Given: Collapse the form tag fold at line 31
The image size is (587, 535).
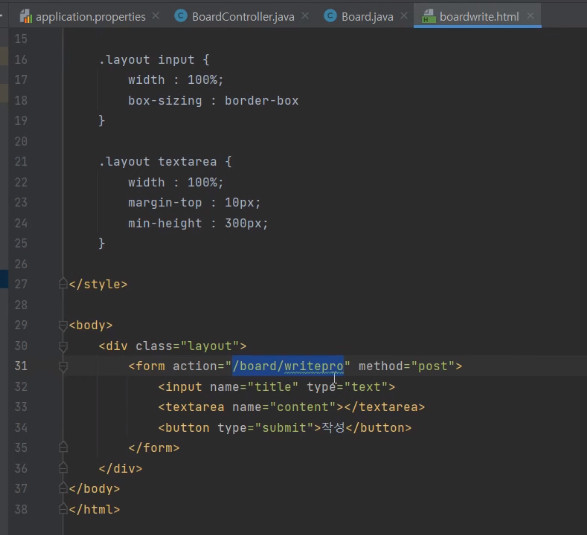Looking at the screenshot, I should [x=63, y=367].
